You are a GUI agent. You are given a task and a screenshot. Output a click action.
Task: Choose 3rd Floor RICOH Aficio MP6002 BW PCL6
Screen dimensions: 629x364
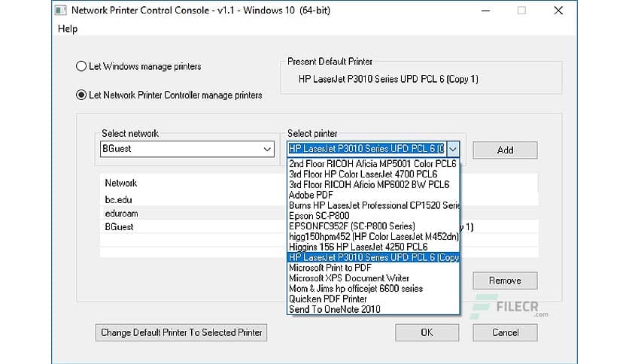tap(373, 184)
